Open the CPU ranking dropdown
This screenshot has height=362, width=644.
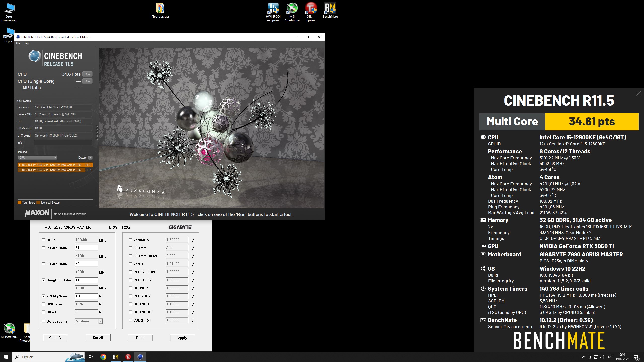37,158
